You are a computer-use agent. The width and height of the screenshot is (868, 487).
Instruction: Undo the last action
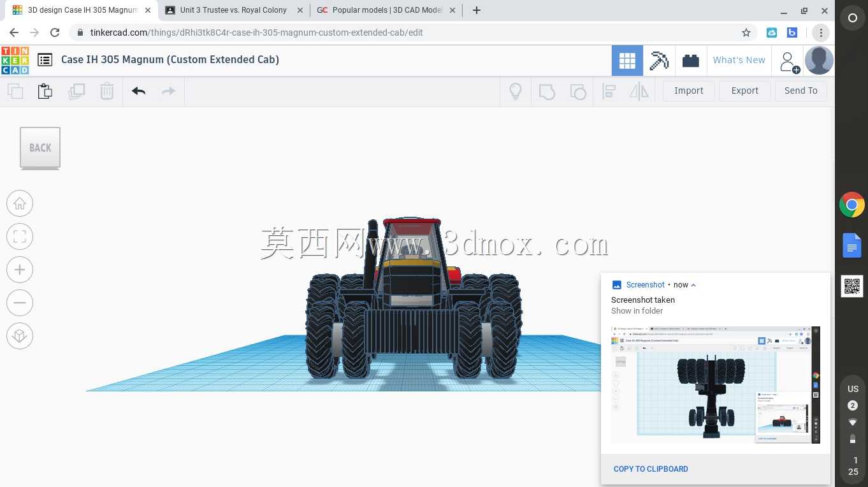pos(138,91)
